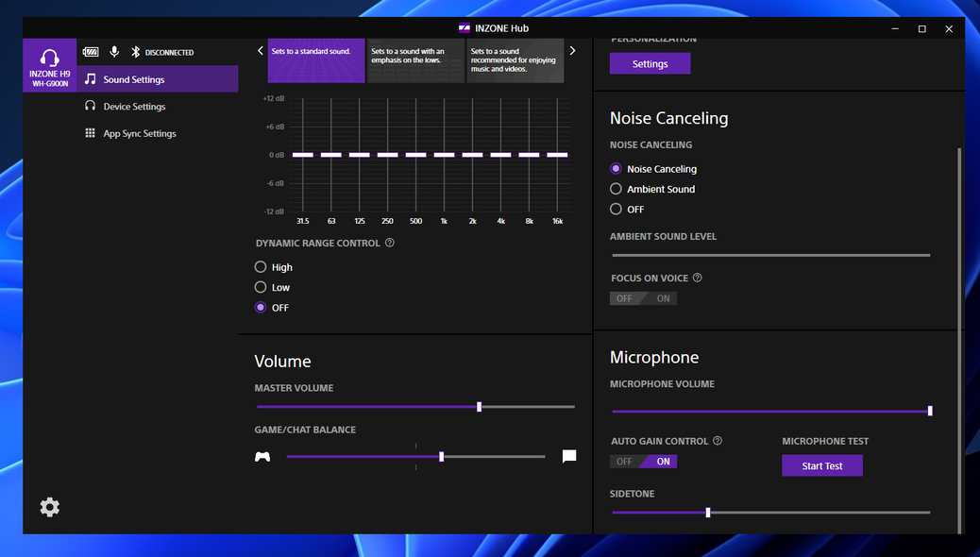This screenshot has height=557, width=980.
Task: Click the chat bubble balance icon
Action: tap(569, 456)
